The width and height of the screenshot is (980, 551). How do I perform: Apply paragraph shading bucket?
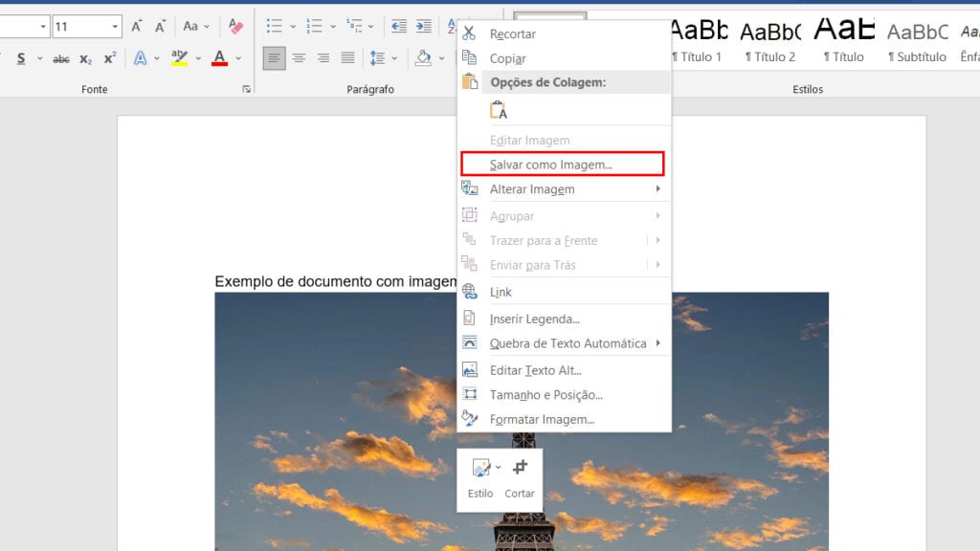point(423,58)
